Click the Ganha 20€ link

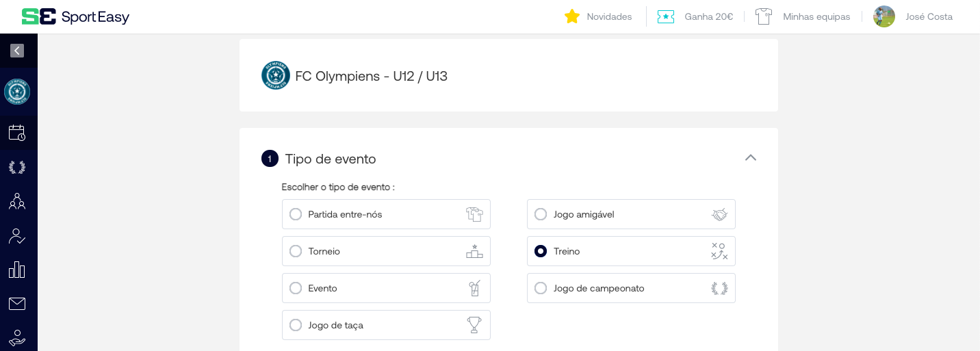pyautogui.click(x=695, y=16)
